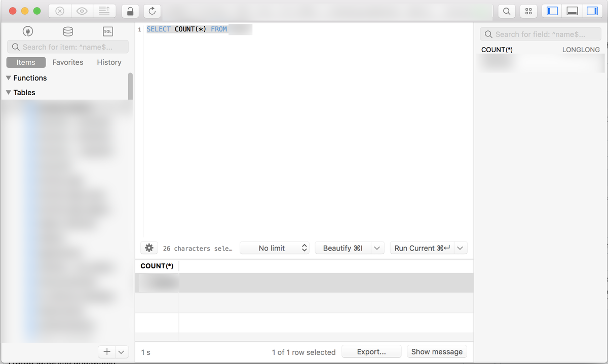Toggle the bottom panel visibility
The image size is (608, 364).
click(572, 11)
